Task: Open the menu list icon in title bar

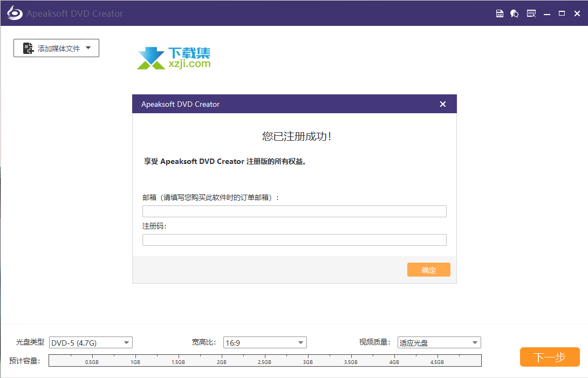Action: (531, 13)
